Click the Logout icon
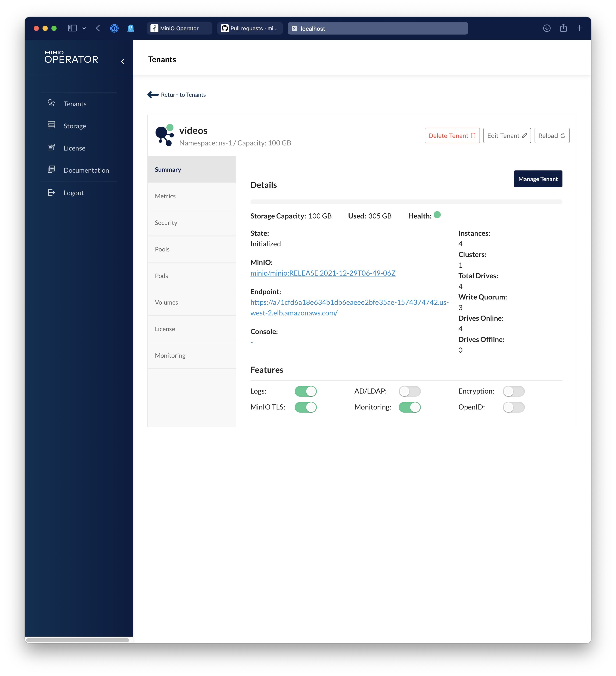This screenshot has width=616, height=676. click(x=51, y=193)
